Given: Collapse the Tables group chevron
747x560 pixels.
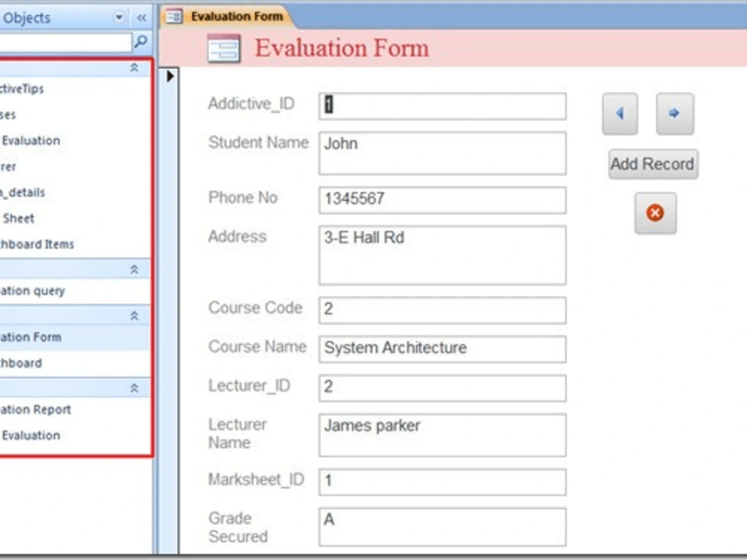Looking at the screenshot, I should 134,68.
